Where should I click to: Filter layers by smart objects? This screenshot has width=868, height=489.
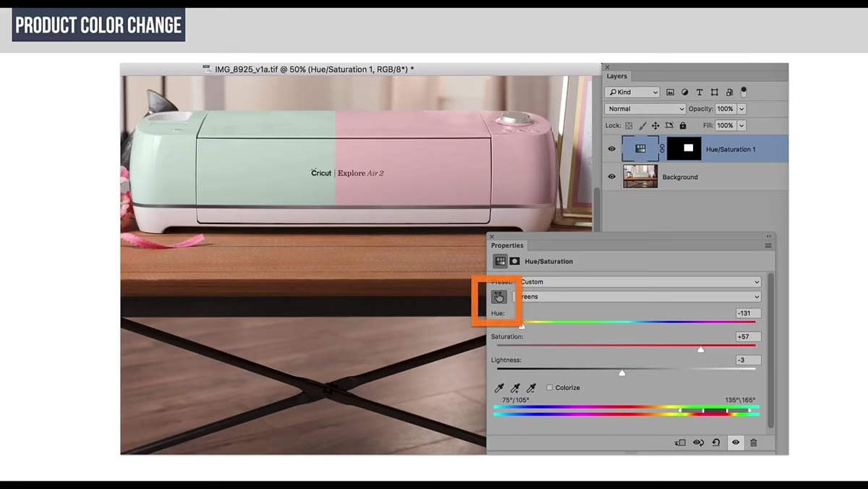point(729,93)
